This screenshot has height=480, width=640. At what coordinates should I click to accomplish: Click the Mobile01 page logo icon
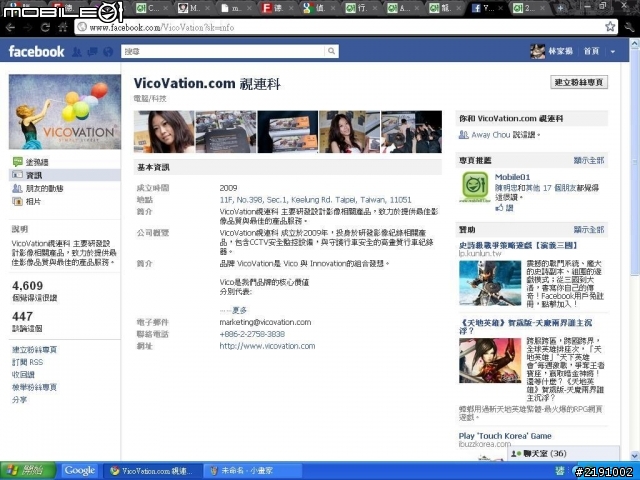475,187
